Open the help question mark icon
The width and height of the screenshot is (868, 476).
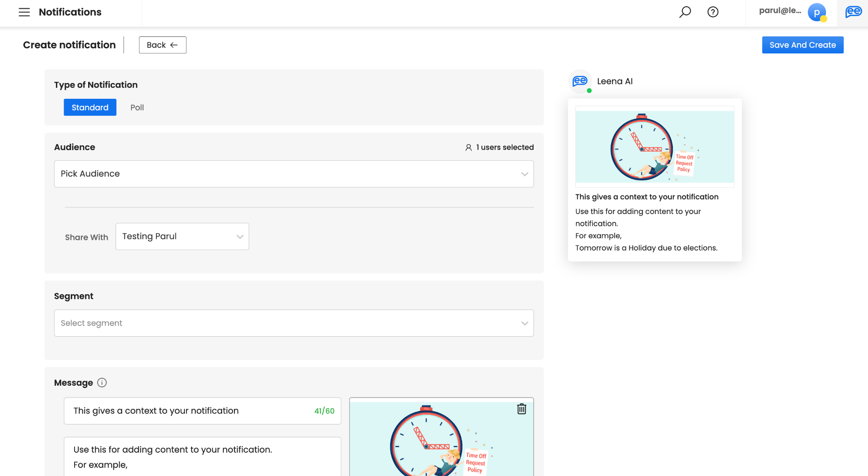pos(713,12)
